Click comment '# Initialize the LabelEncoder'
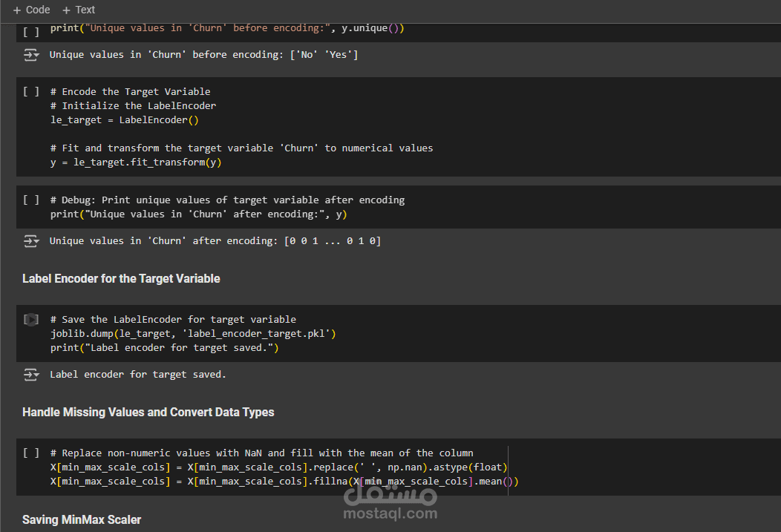 [134, 105]
